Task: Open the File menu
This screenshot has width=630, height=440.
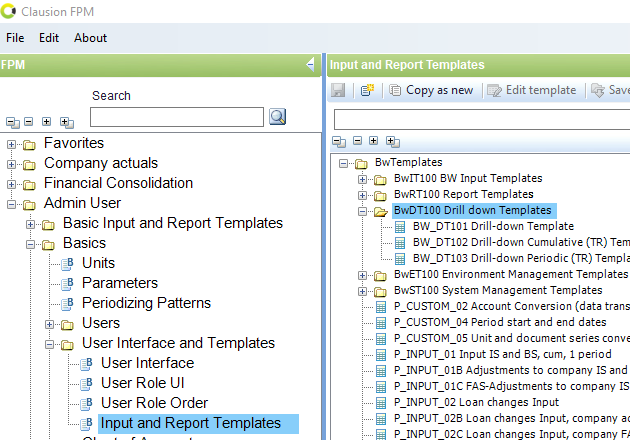Action: point(15,38)
